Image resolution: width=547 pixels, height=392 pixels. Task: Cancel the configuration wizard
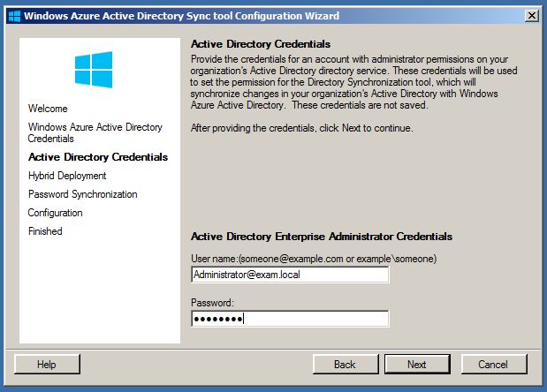(x=494, y=364)
